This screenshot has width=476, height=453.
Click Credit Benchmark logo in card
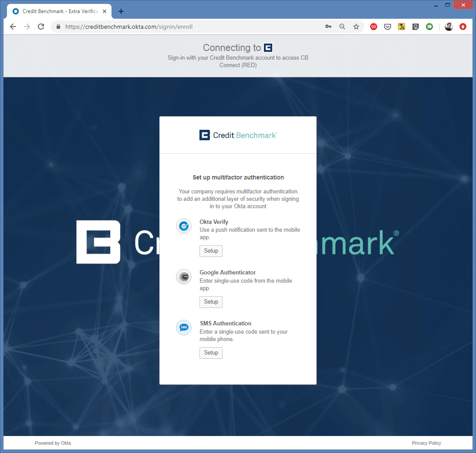(x=238, y=135)
